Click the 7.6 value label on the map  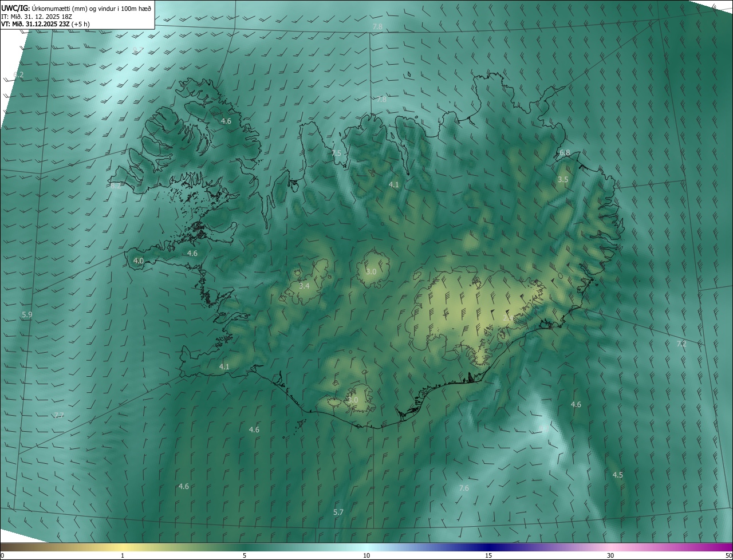(x=464, y=488)
